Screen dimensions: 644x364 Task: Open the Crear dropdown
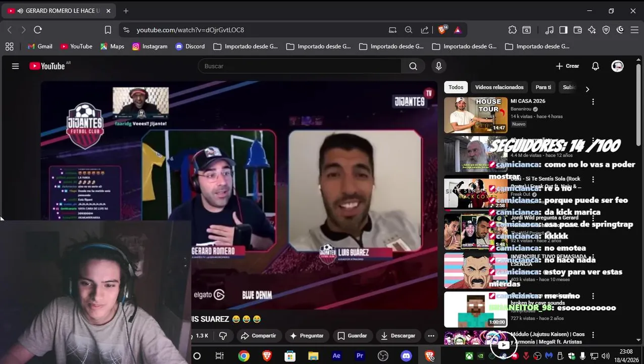568,66
